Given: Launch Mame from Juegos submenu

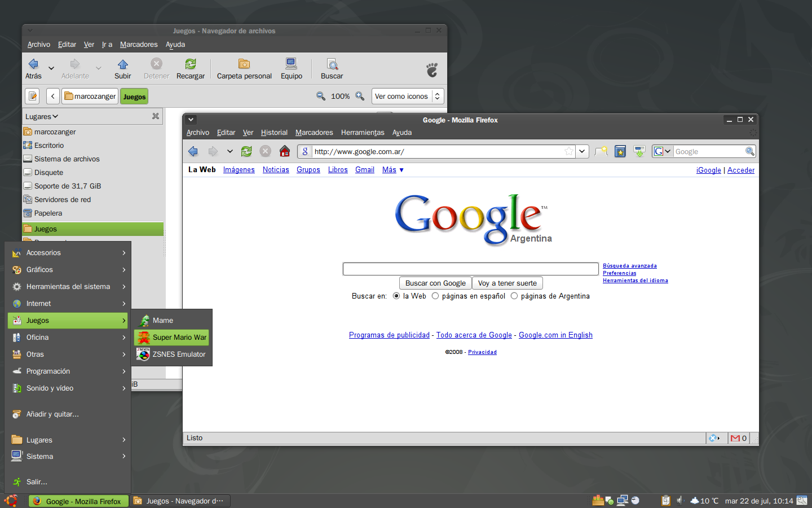Looking at the screenshot, I should (171, 321).
